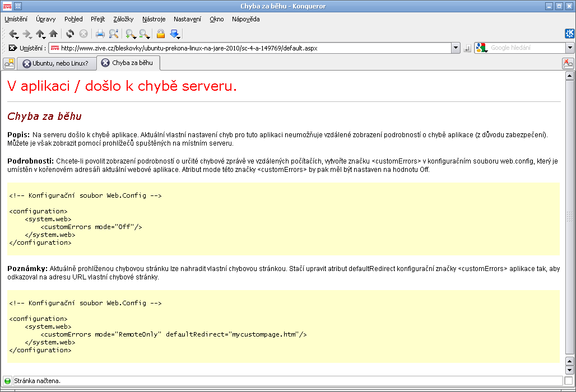576x392 pixels.
Task: Click the Google search engine icon
Action: tap(482, 48)
